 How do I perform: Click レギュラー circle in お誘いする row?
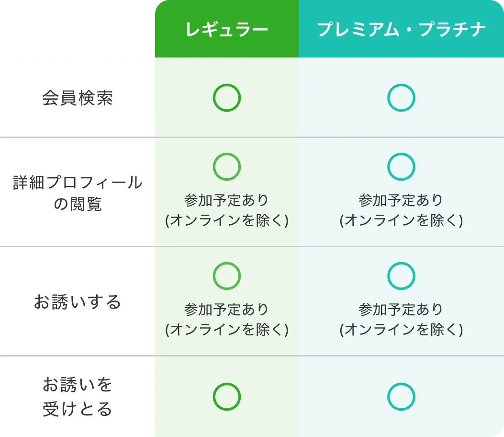coord(226,276)
